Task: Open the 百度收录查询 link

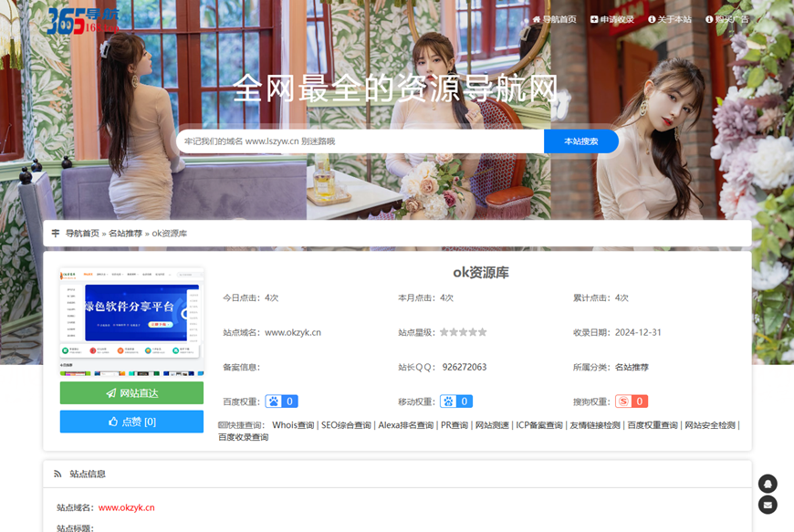Action: click(243, 437)
